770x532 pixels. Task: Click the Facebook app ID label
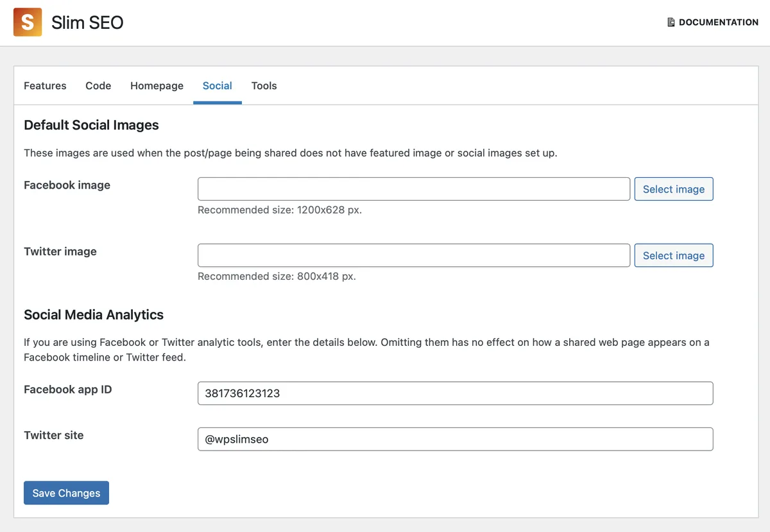point(67,390)
